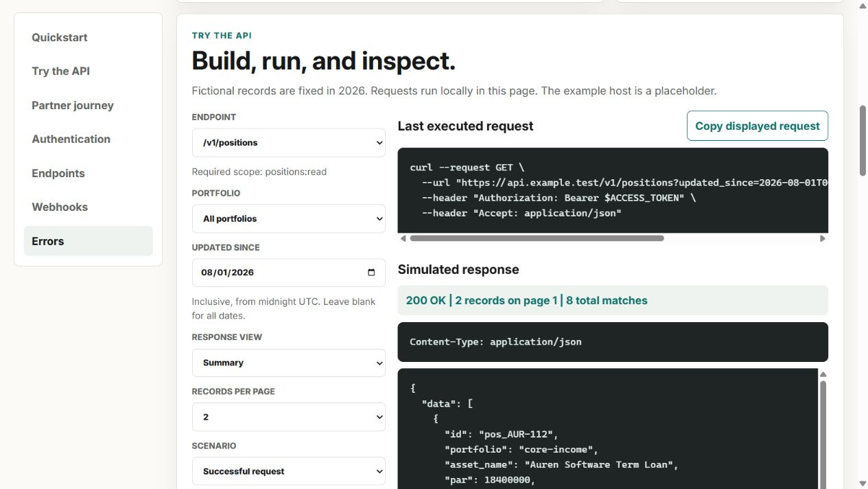868x489 pixels.
Task: Open the Quickstart sidebar section
Action: pyautogui.click(x=88, y=37)
